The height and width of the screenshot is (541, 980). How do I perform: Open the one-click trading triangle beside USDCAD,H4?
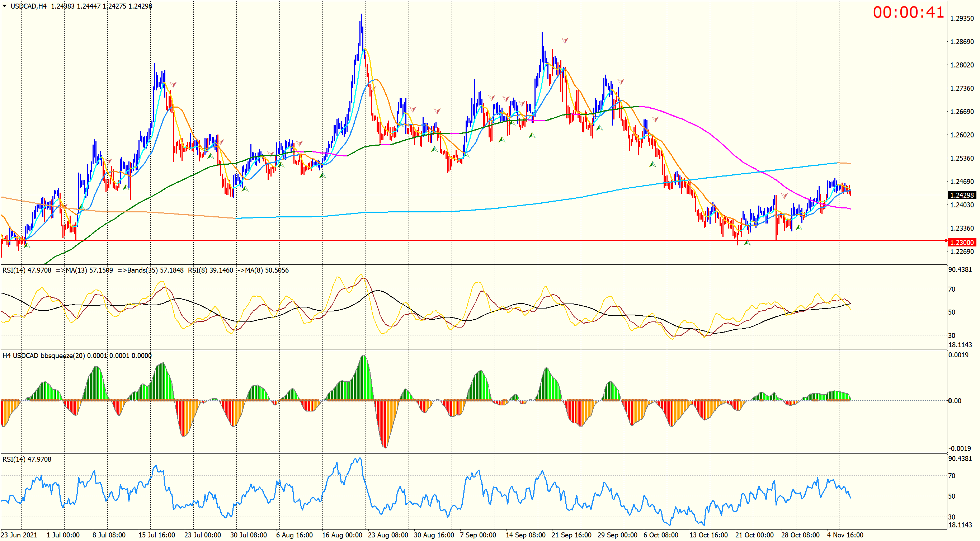tap(5, 6)
